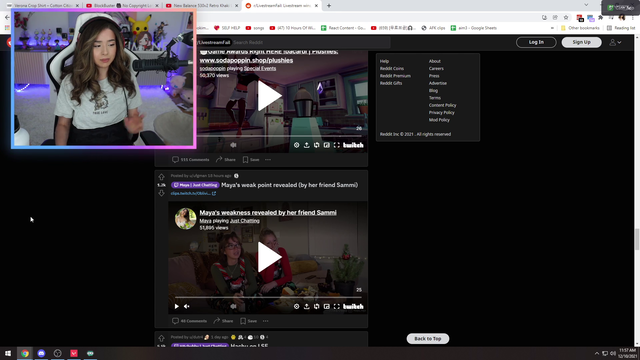640x360 pixels.
Task: Open Reading list in bookmarks bar
Action: click(x=621, y=28)
